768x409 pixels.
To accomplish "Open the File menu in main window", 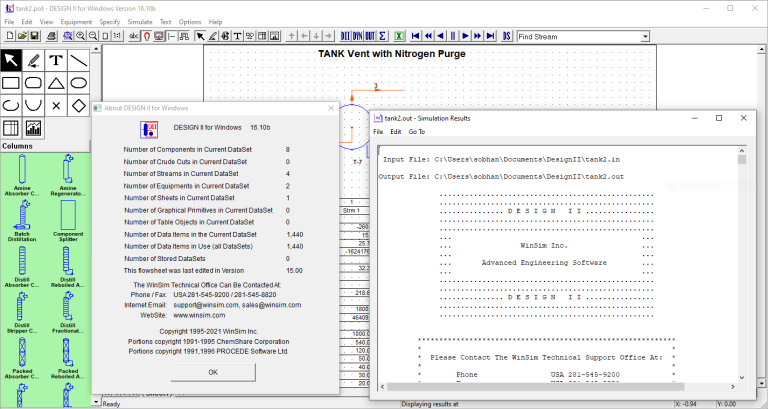I will coord(9,22).
